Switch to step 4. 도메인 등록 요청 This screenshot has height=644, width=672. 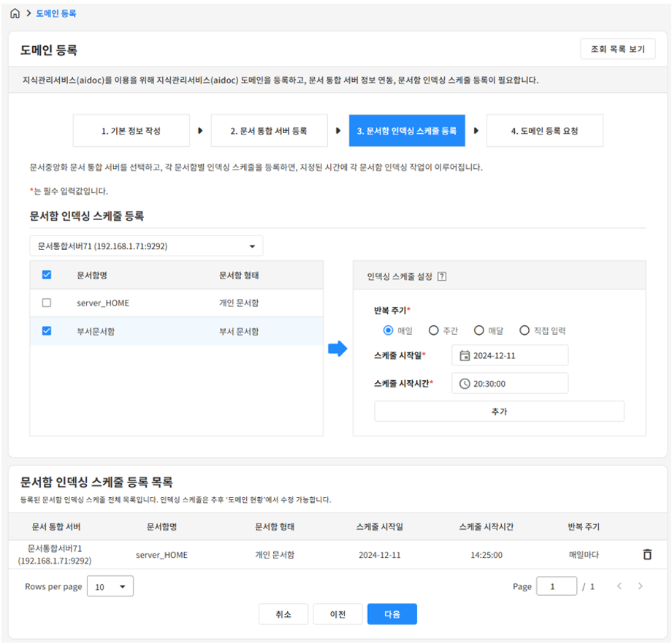tap(544, 131)
